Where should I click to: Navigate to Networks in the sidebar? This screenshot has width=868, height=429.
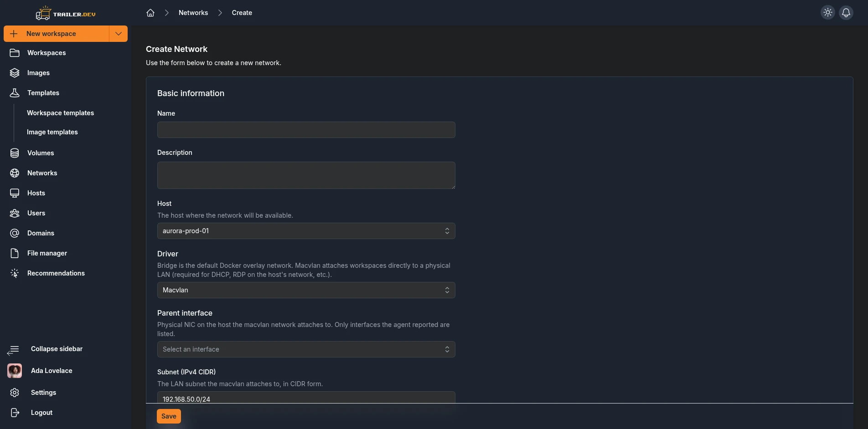coord(42,173)
